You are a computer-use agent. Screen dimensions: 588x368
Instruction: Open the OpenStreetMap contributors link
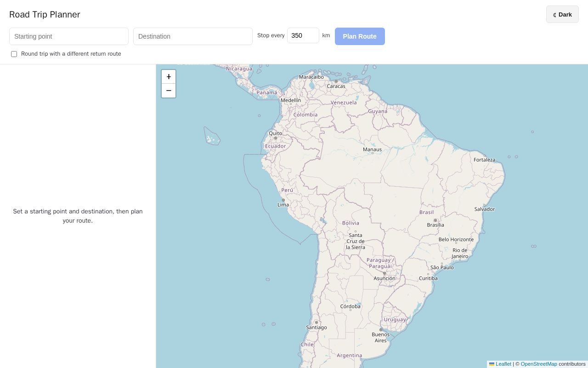(x=539, y=364)
